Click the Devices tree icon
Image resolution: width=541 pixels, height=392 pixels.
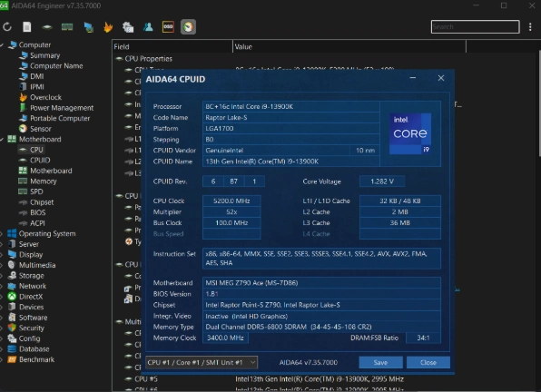click(12, 307)
